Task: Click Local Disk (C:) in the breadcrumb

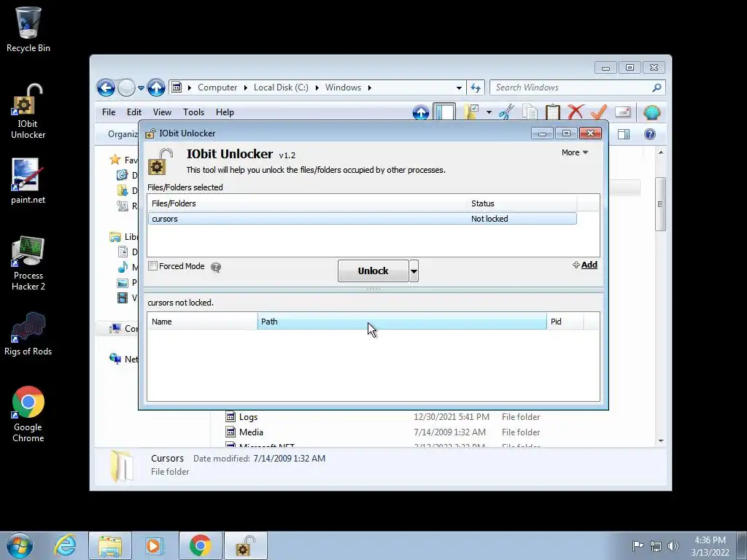Action: [281, 87]
